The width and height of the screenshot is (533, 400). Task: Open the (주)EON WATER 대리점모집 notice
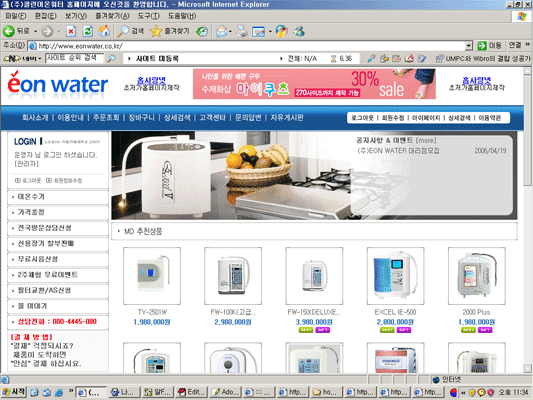(398, 151)
